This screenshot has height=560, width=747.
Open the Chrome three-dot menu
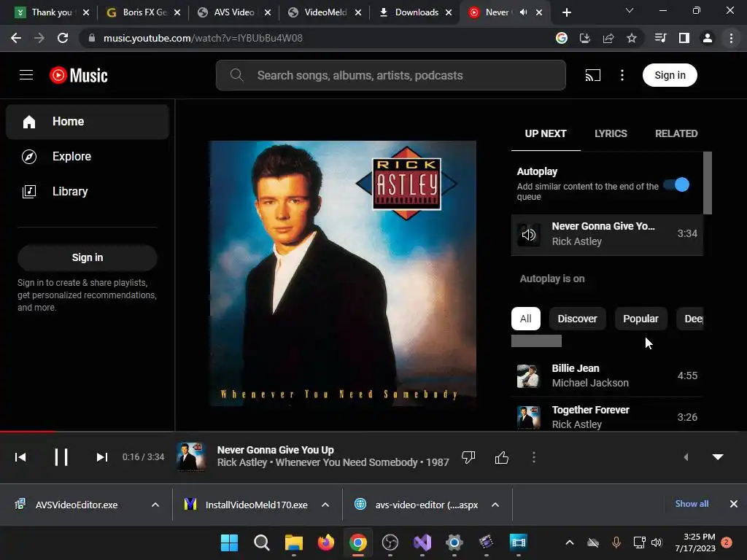pyautogui.click(x=731, y=38)
